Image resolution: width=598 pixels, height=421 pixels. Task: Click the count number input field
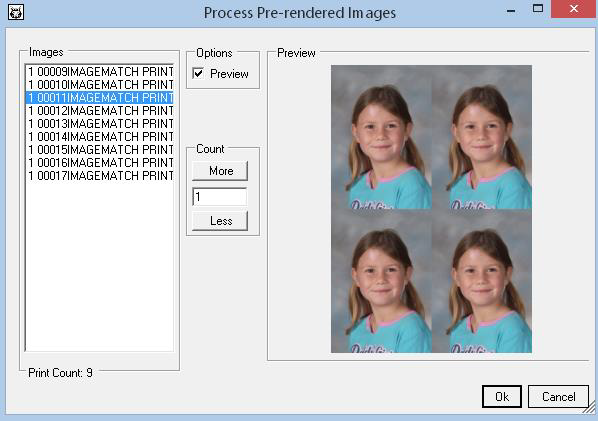(x=220, y=197)
